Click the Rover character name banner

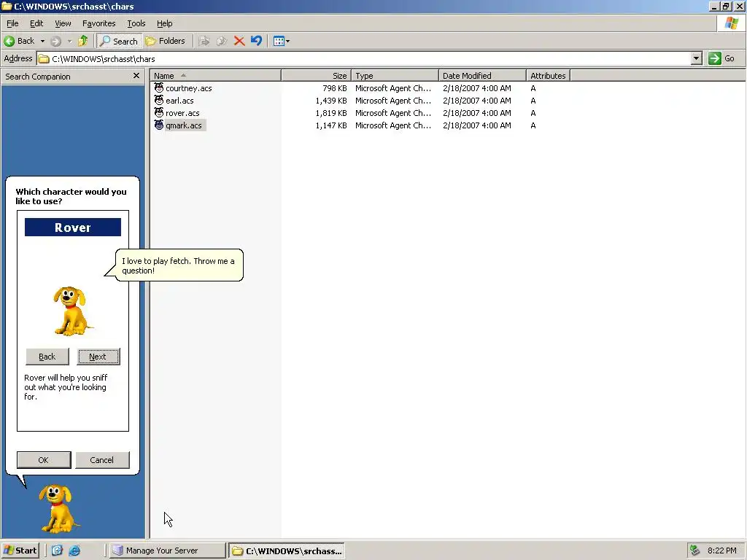tap(73, 227)
